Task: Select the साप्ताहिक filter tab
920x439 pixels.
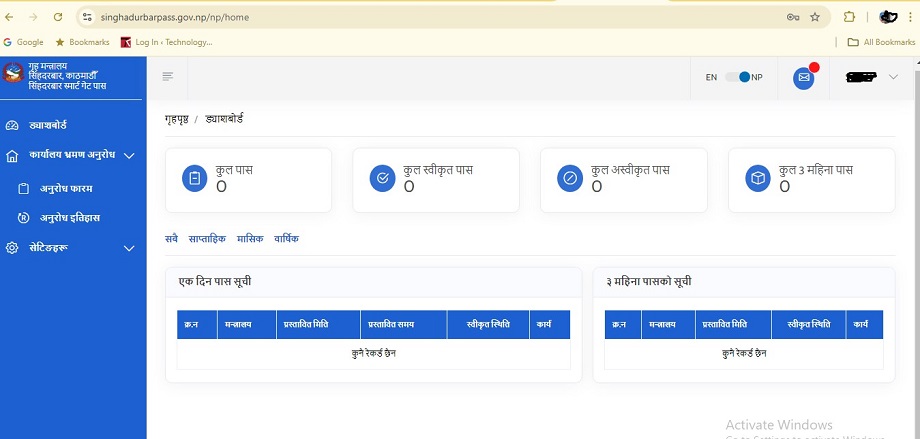Action: tap(208, 239)
